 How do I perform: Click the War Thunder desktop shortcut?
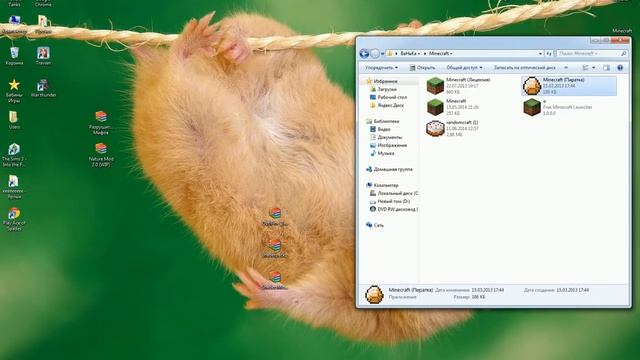43,88
